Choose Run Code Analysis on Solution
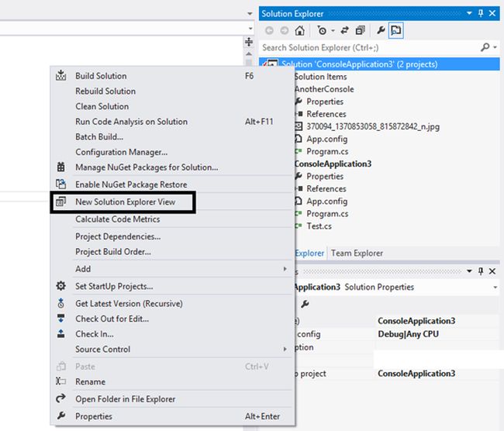This screenshot has width=504, height=431. pyautogui.click(x=173, y=122)
